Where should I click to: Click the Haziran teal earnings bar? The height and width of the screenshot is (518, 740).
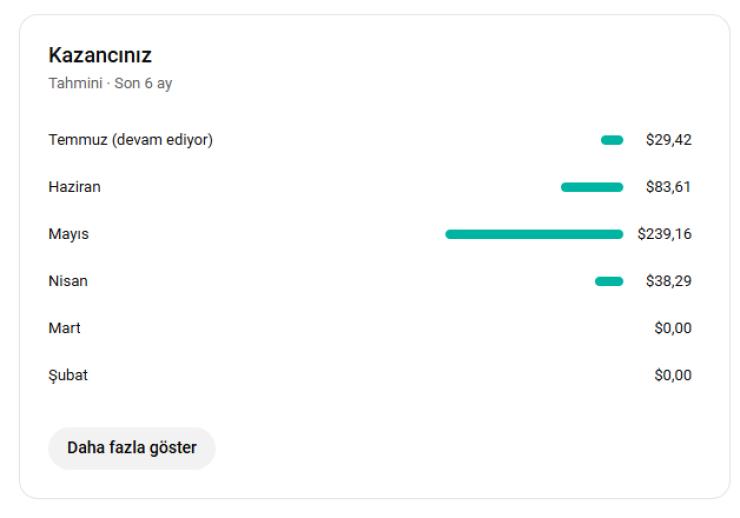tap(592, 187)
